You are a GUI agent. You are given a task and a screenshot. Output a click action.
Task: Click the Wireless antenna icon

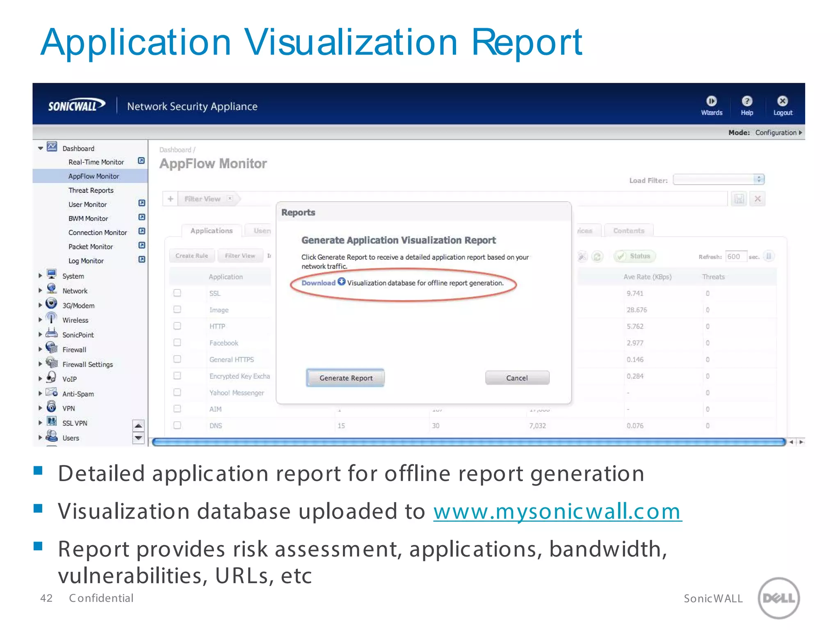coord(51,318)
